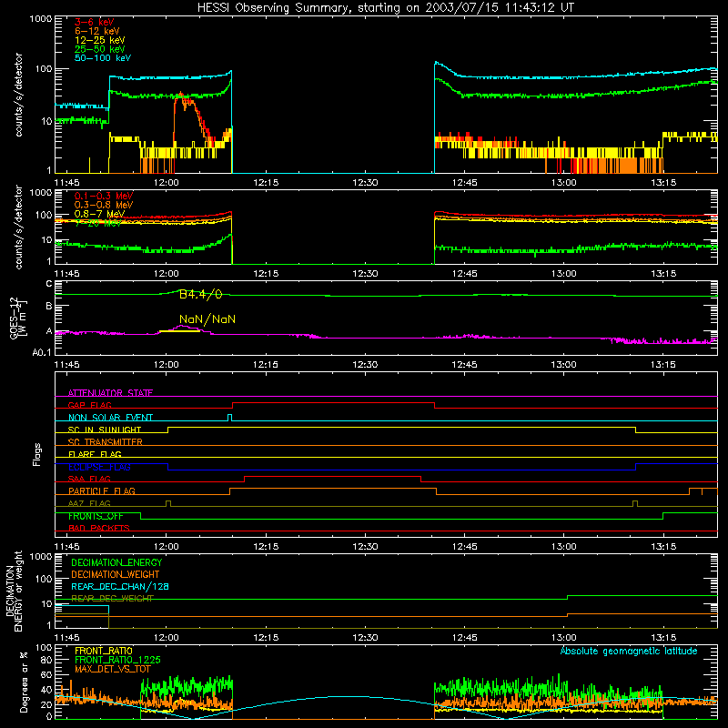Image resolution: width=728 pixels, height=728 pixels.
Task: Select the DECIMATION_ENERGY legend label
Action: tap(116, 562)
